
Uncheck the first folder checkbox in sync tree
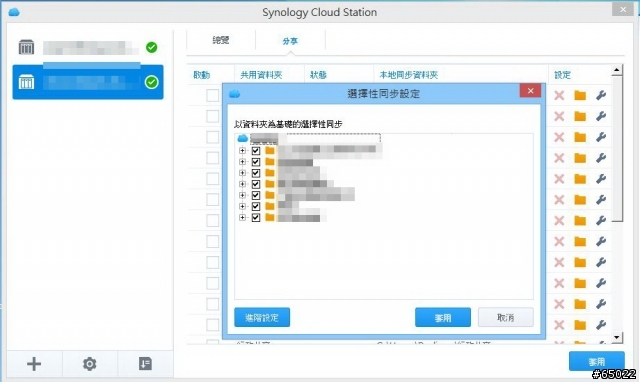[x=256, y=151]
